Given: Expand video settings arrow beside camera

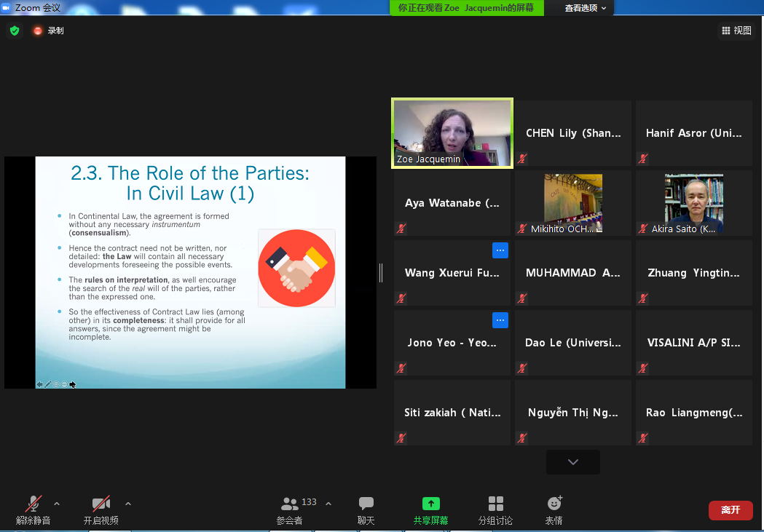Looking at the screenshot, I should tap(128, 504).
